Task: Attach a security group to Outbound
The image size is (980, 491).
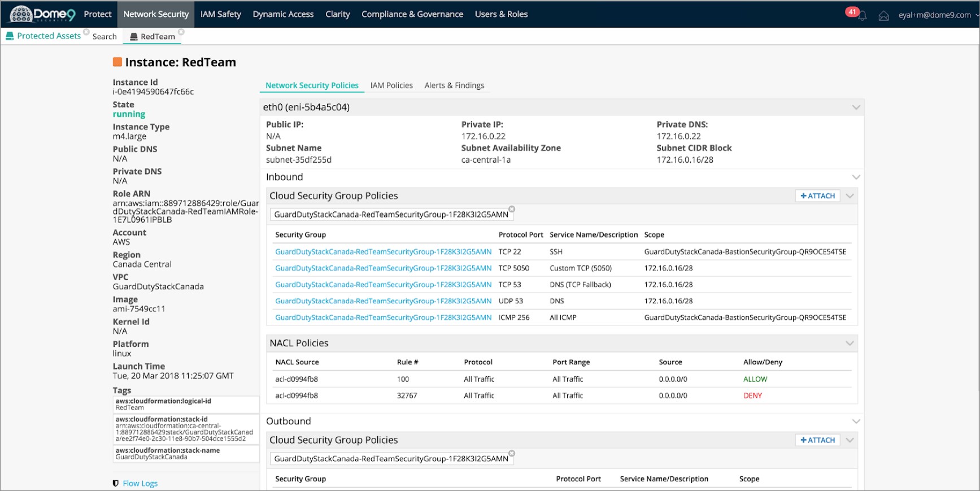Action: coord(817,440)
